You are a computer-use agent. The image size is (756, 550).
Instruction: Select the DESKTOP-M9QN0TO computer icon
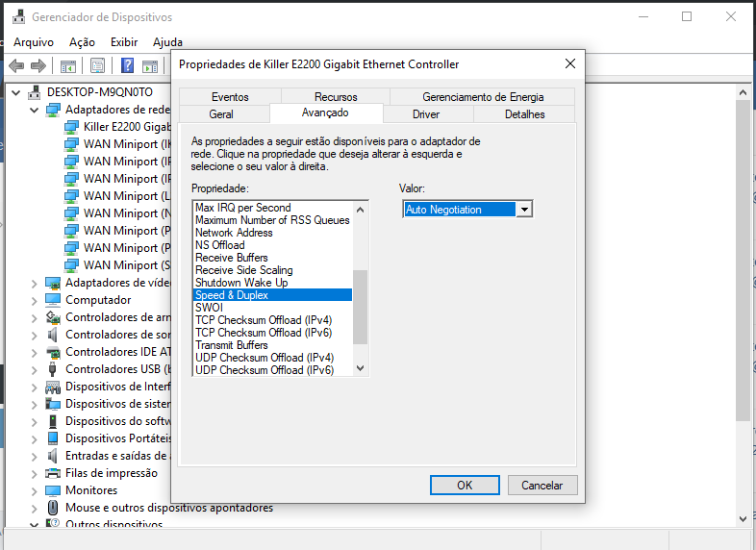[35, 92]
